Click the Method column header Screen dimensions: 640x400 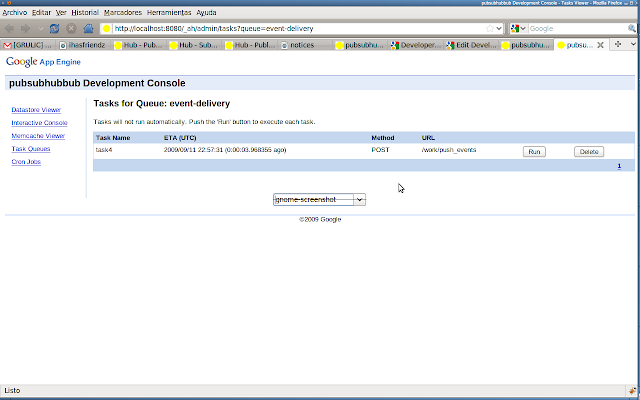[382, 138]
